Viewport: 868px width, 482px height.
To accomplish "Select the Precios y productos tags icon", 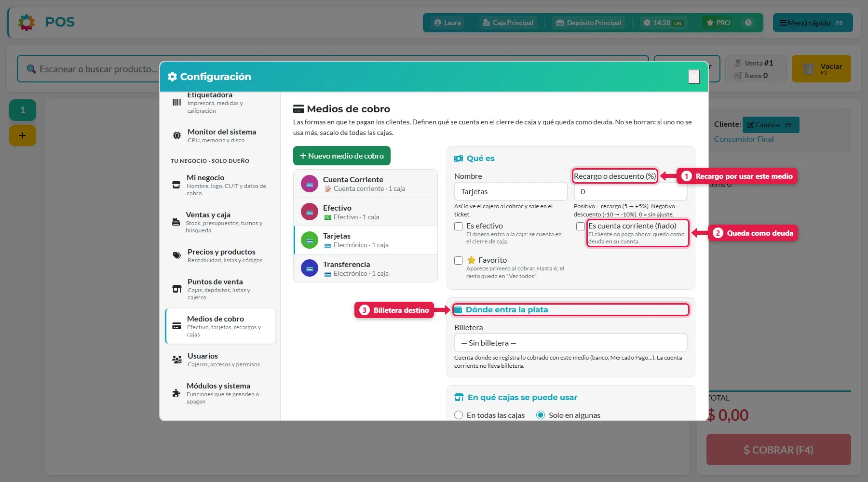I will click(177, 255).
